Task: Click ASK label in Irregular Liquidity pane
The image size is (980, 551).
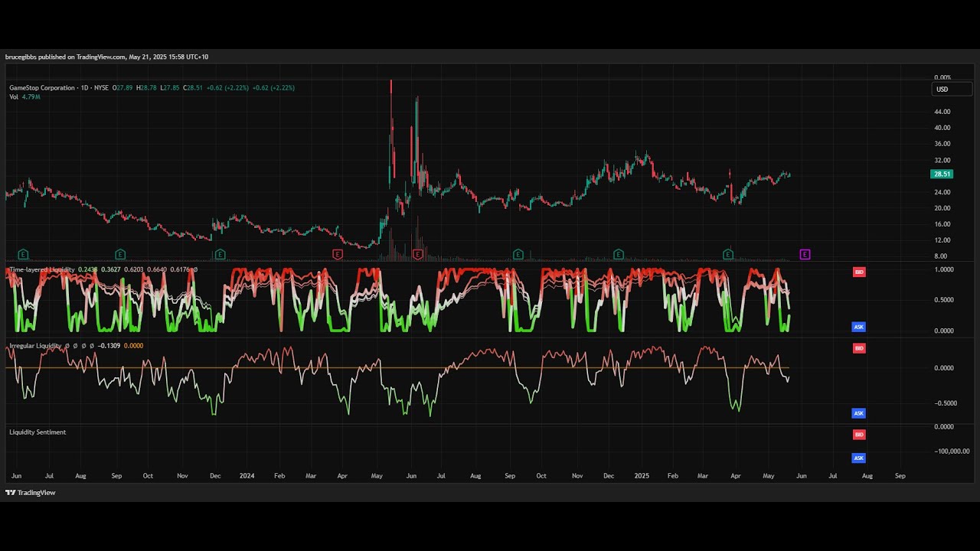Action: point(859,413)
